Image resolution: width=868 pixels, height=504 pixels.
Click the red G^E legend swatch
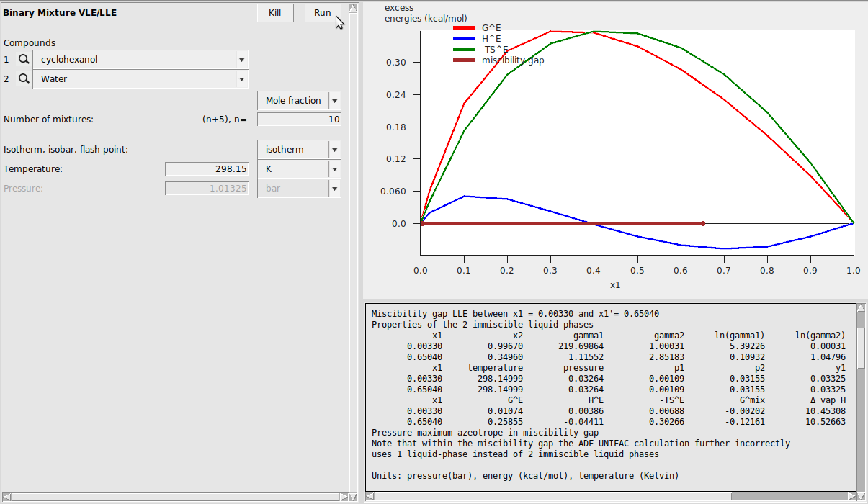[x=464, y=28]
